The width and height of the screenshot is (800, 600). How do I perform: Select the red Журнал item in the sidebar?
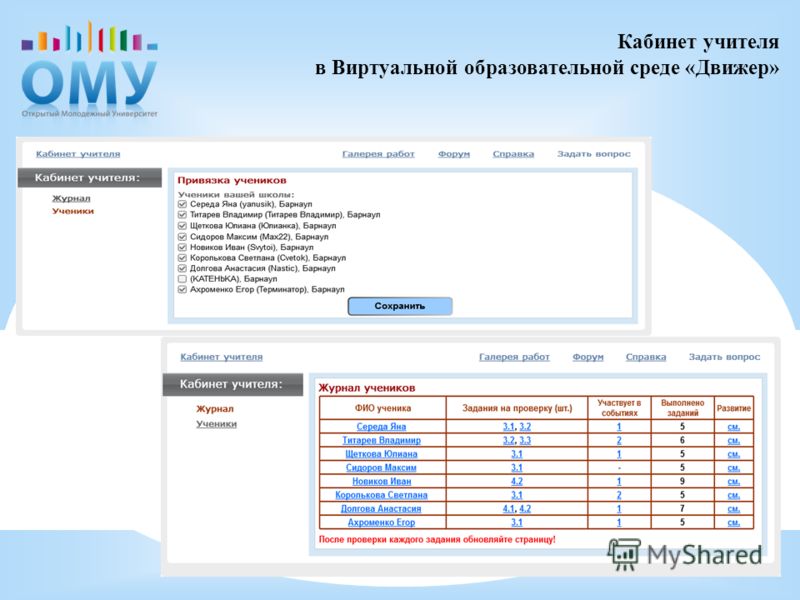pos(215,409)
